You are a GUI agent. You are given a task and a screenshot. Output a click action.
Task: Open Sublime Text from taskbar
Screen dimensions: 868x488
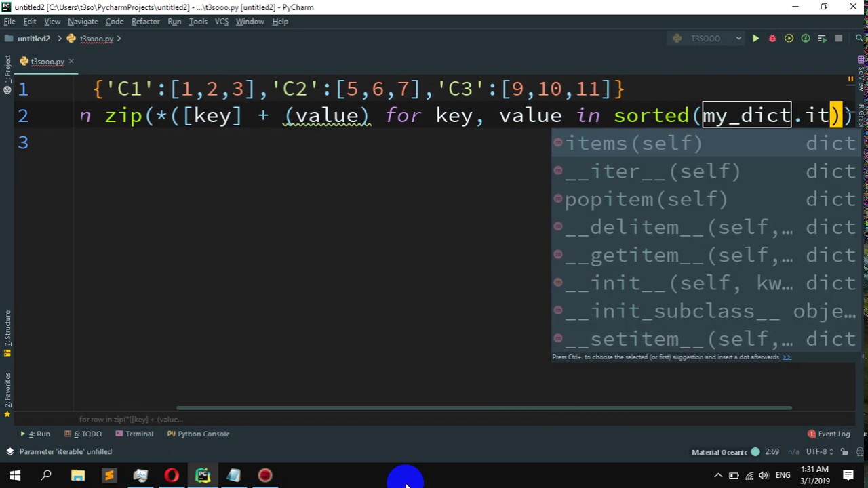click(x=109, y=476)
